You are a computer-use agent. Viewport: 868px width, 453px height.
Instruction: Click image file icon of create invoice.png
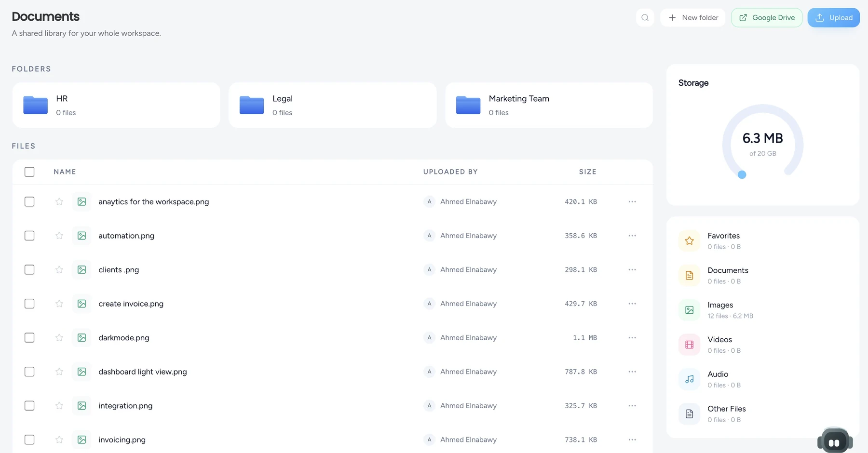coord(82,304)
